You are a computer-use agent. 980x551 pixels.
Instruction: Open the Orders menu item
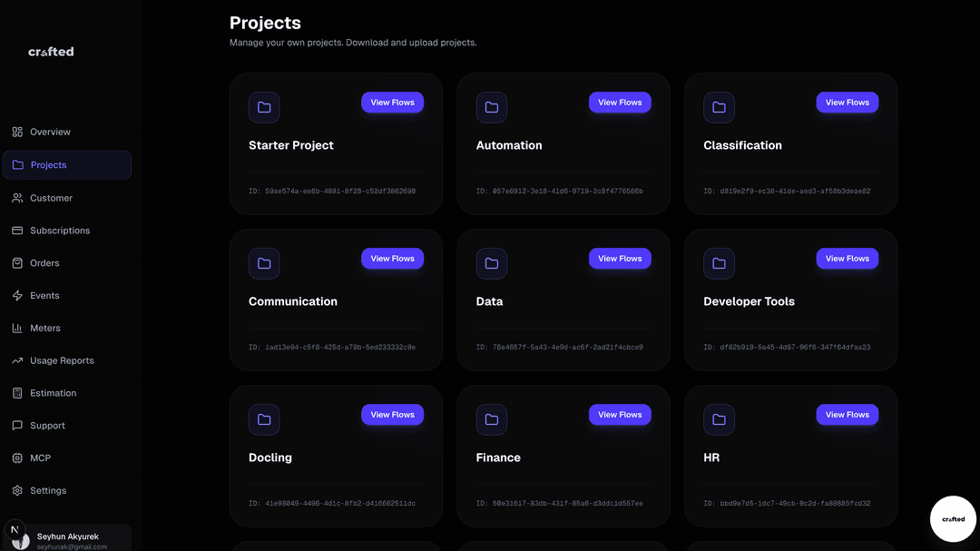pos(44,263)
